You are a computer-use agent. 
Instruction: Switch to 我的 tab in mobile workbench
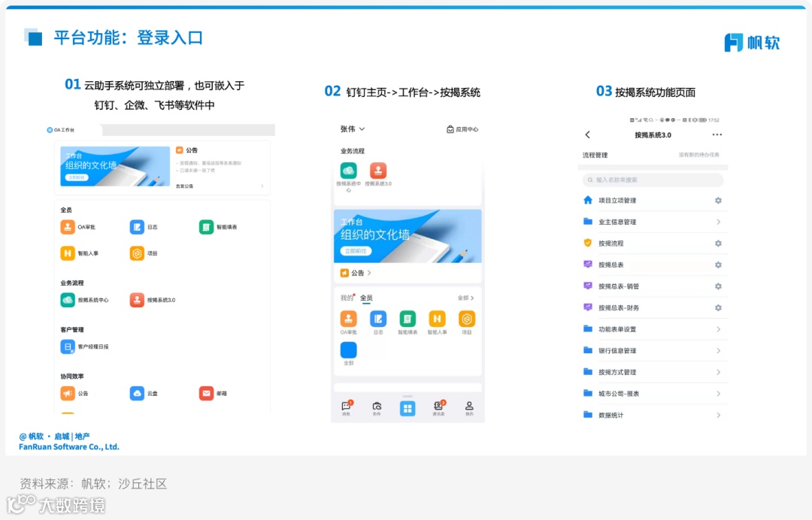(x=347, y=298)
